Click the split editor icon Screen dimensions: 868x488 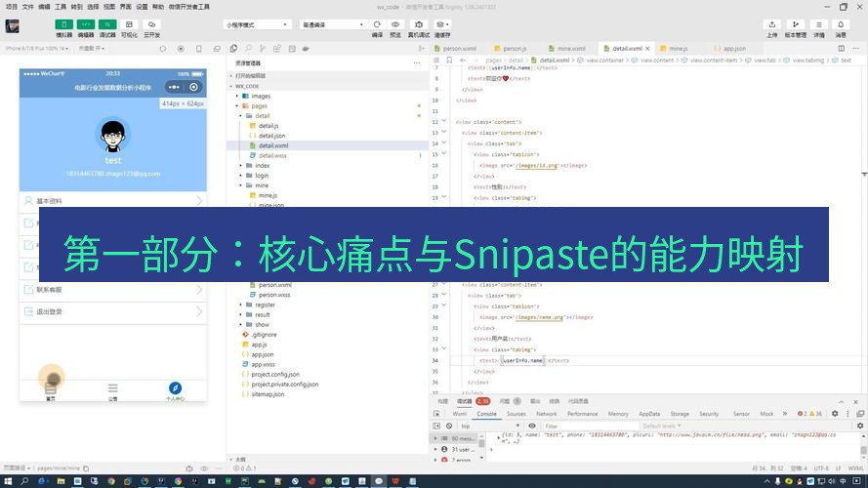841,49
